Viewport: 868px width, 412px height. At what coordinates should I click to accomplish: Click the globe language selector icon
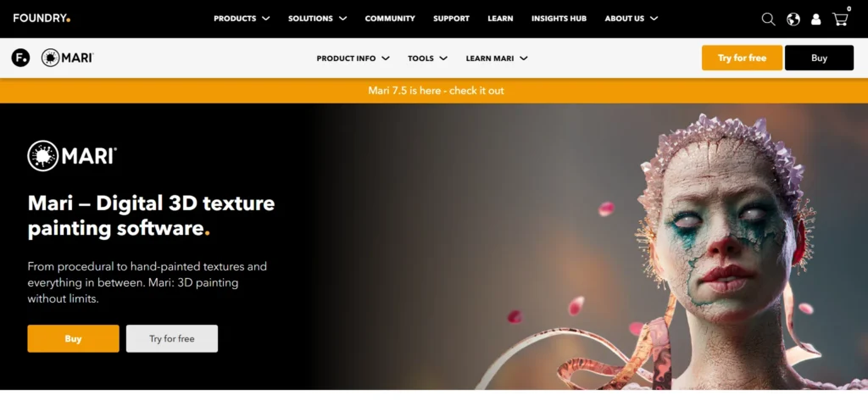(793, 19)
